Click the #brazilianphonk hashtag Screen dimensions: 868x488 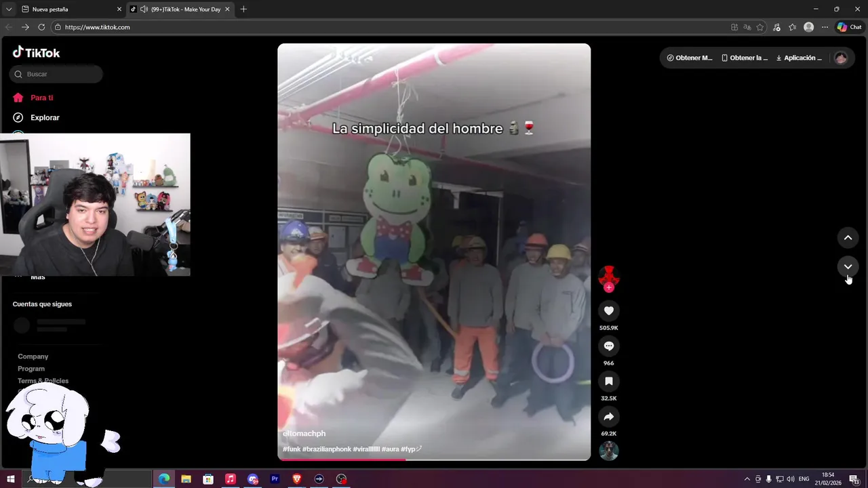pos(327,449)
